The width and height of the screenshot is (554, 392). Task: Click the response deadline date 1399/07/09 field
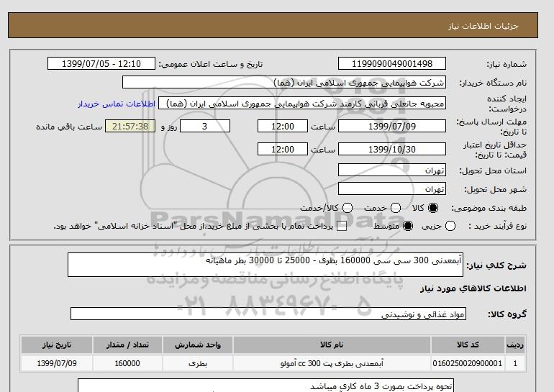click(x=392, y=126)
